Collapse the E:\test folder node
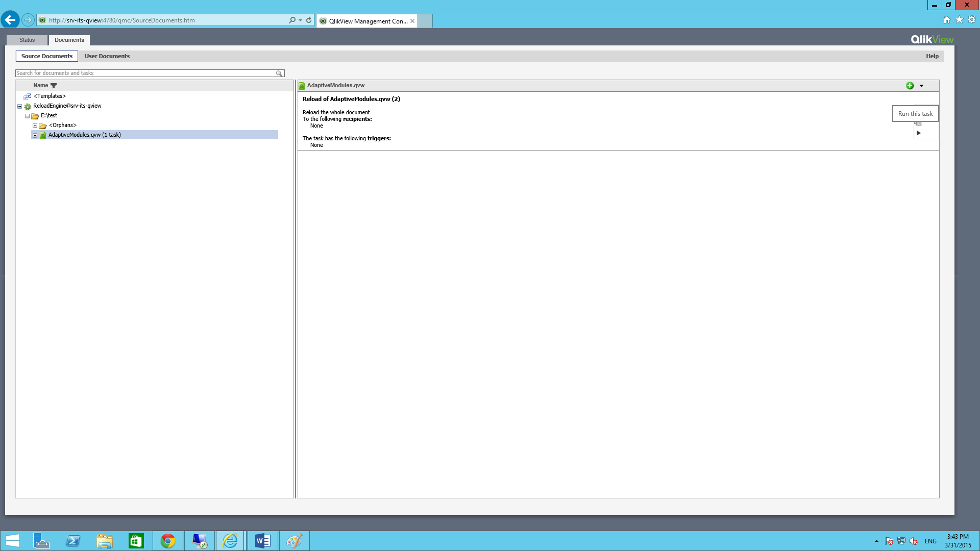The height and width of the screenshot is (551, 980). (x=28, y=116)
